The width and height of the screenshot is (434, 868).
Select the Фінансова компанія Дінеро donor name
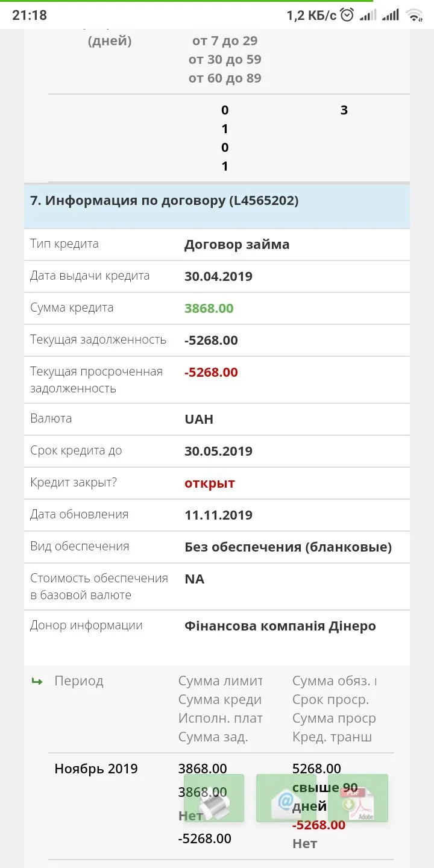[x=280, y=626]
